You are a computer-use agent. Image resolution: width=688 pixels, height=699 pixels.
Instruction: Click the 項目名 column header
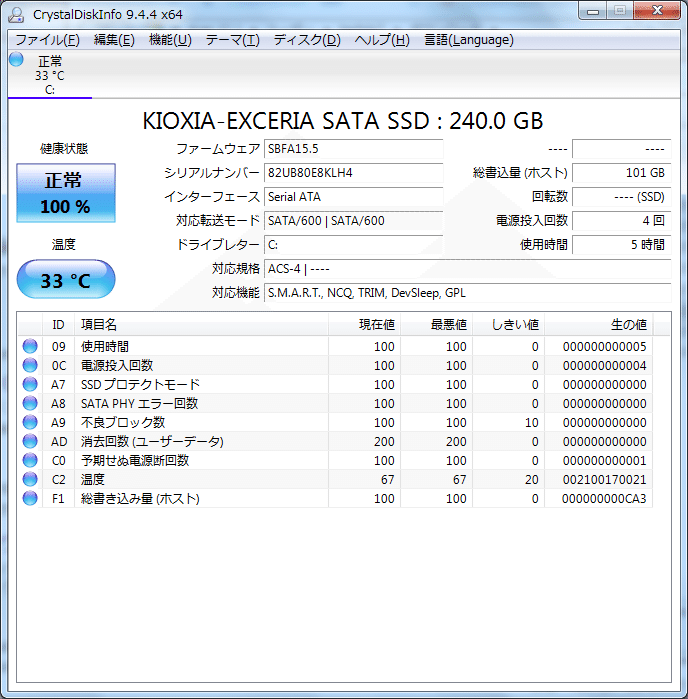pos(202,325)
